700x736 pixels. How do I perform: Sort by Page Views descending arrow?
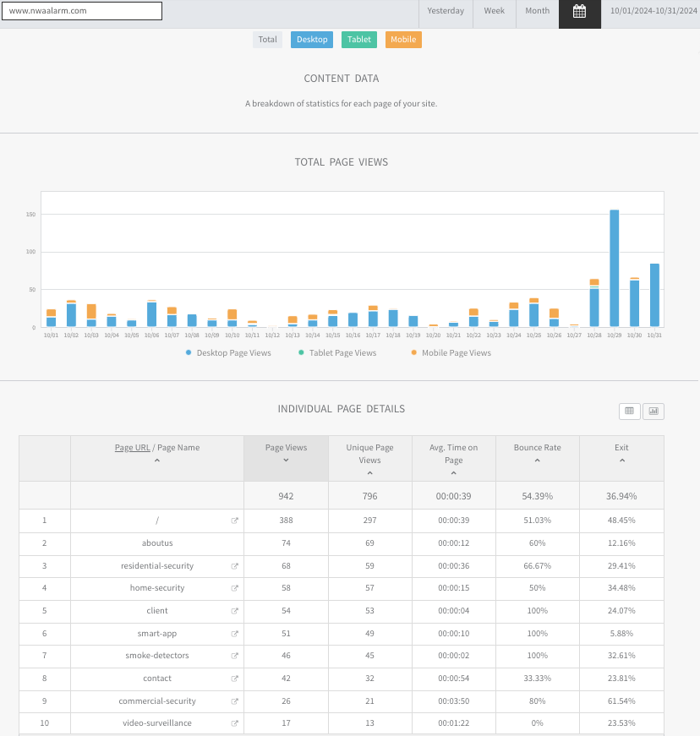[x=286, y=461]
